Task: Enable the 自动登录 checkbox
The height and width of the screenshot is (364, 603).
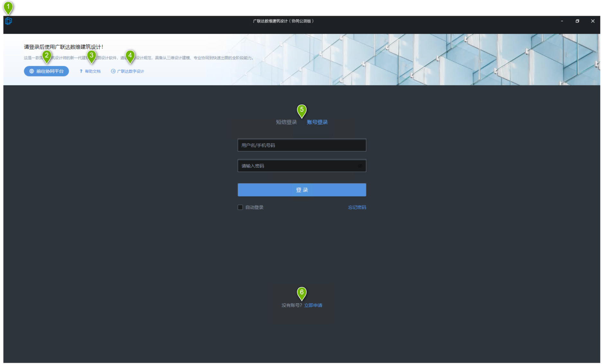Action: (x=240, y=207)
